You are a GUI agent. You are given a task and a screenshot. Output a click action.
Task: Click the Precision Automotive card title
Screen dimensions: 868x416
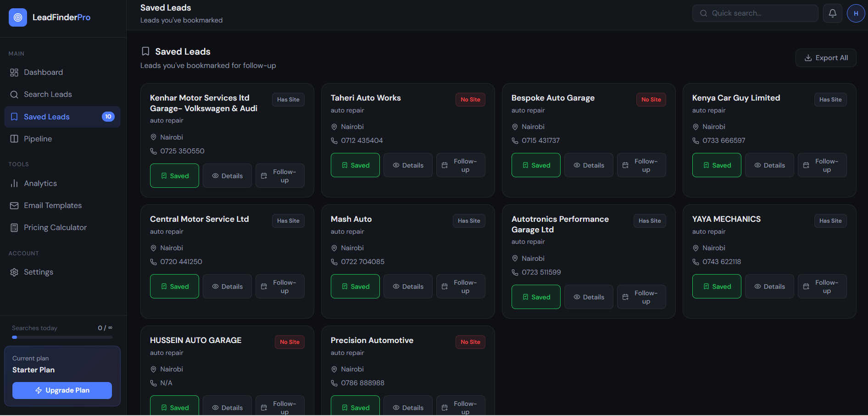(x=372, y=340)
